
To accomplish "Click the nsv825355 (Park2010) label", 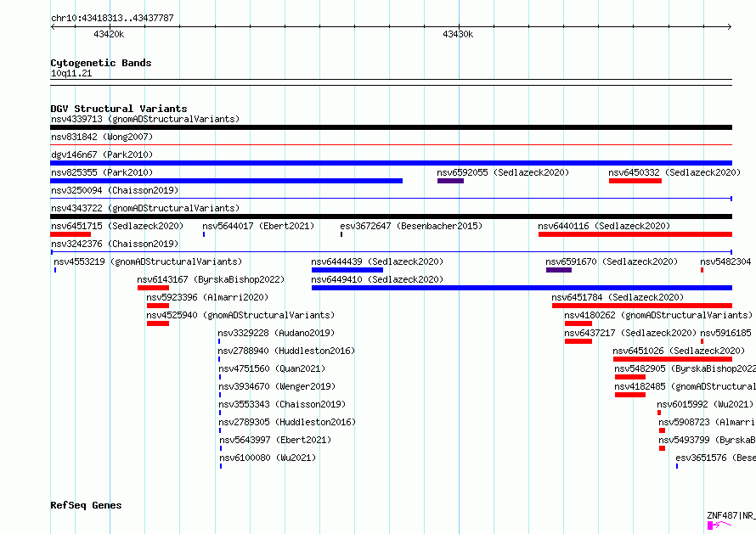I will tap(102, 172).
